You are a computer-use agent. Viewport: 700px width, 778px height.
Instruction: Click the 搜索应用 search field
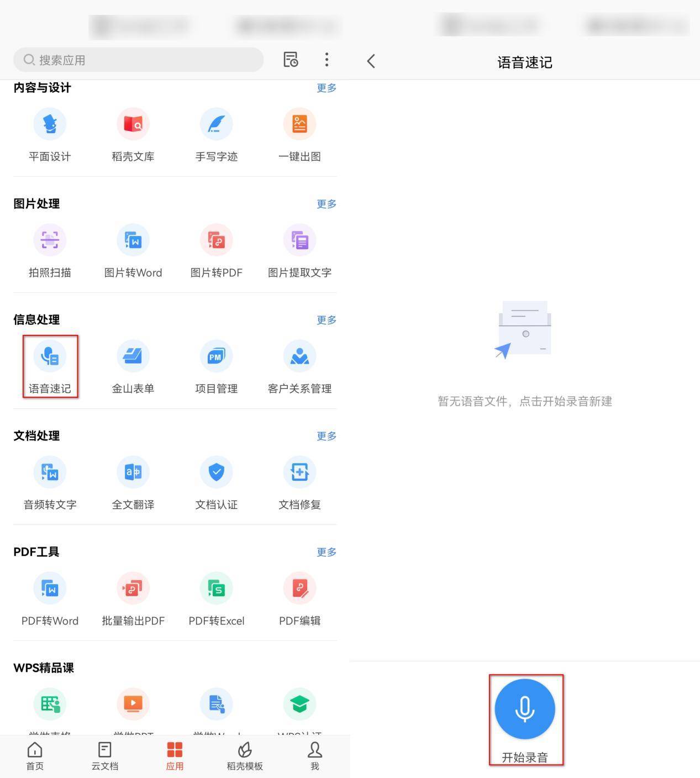pos(138,60)
